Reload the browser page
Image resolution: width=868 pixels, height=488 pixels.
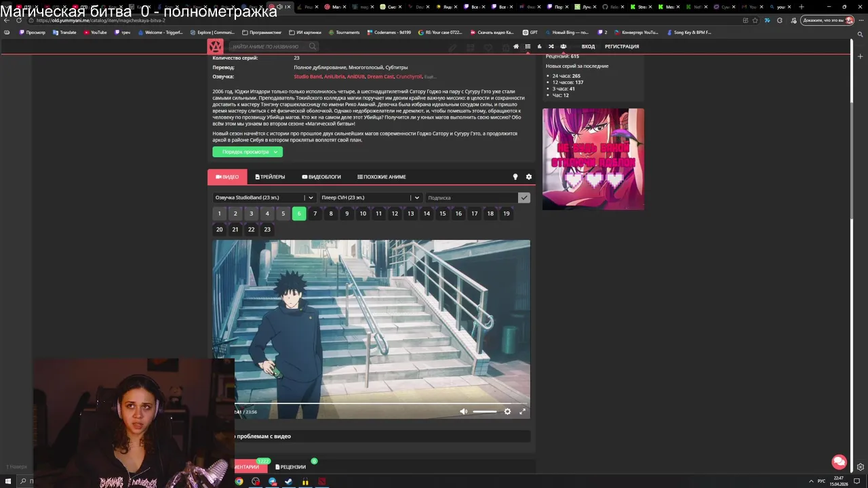pyautogui.click(x=19, y=20)
